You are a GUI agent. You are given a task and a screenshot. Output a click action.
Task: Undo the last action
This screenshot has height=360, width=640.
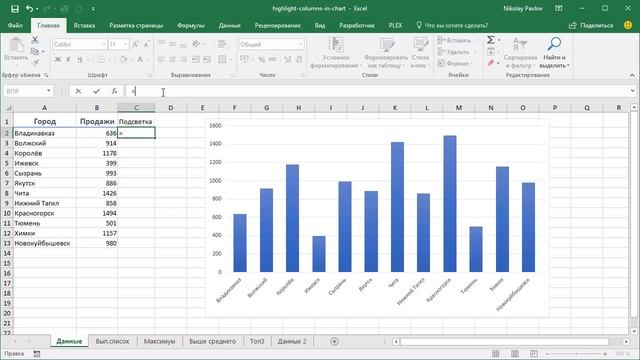pos(29,9)
